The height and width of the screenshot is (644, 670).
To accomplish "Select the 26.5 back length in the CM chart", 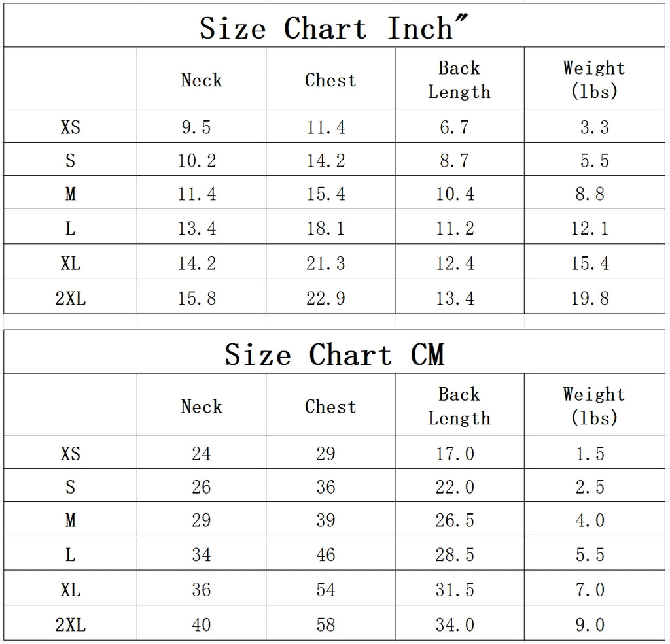I will pos(455,520).
